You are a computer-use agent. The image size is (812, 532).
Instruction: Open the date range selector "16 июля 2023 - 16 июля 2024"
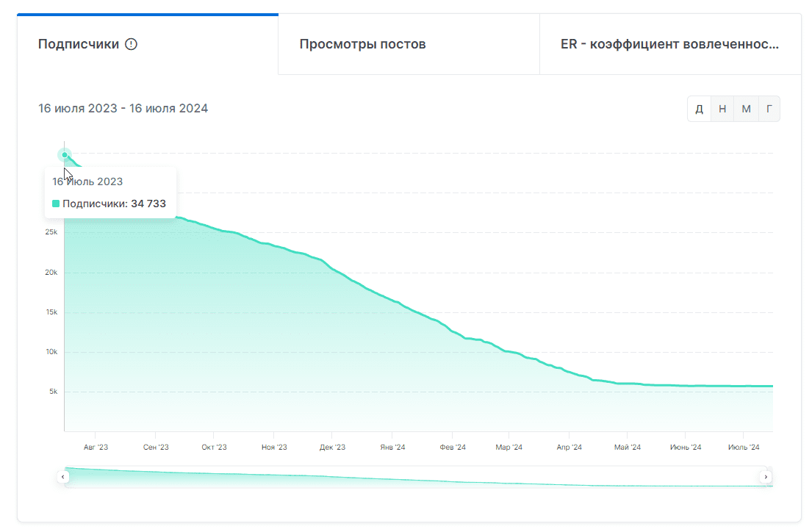[x=123, y=108]
